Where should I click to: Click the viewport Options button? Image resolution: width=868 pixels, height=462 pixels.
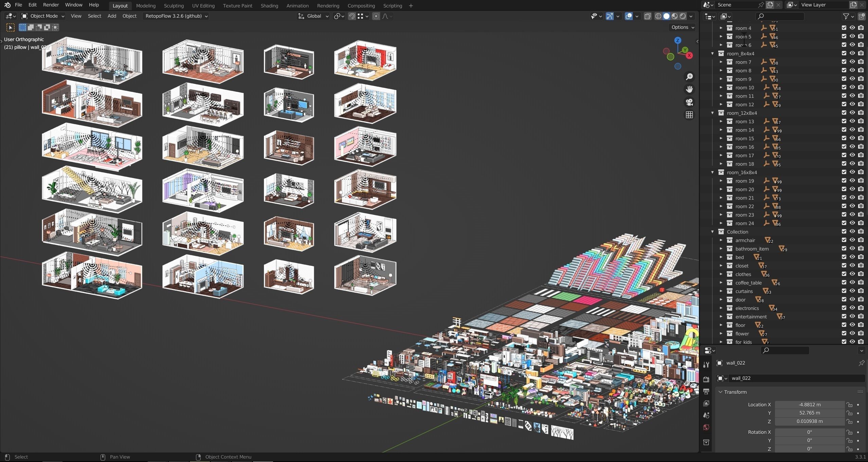click(683, 27)
